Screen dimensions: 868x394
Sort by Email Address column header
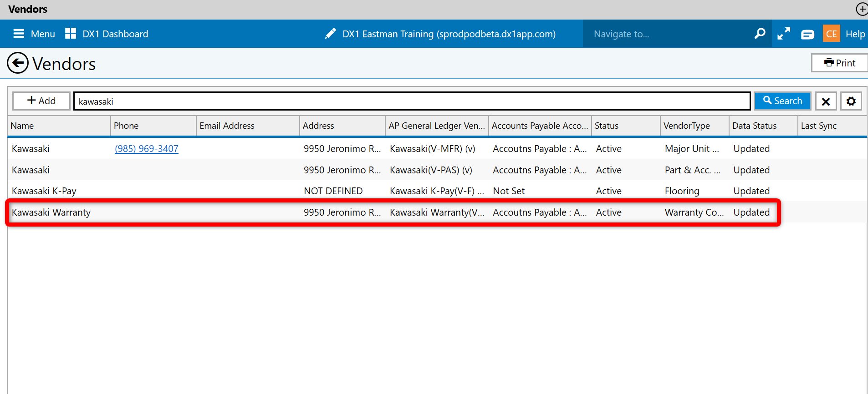click(248, 126)
